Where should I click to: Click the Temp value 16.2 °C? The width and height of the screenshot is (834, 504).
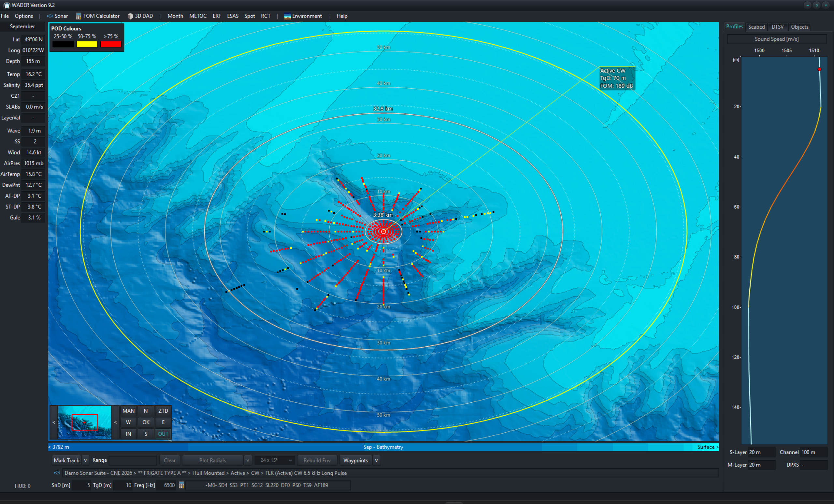34,74
